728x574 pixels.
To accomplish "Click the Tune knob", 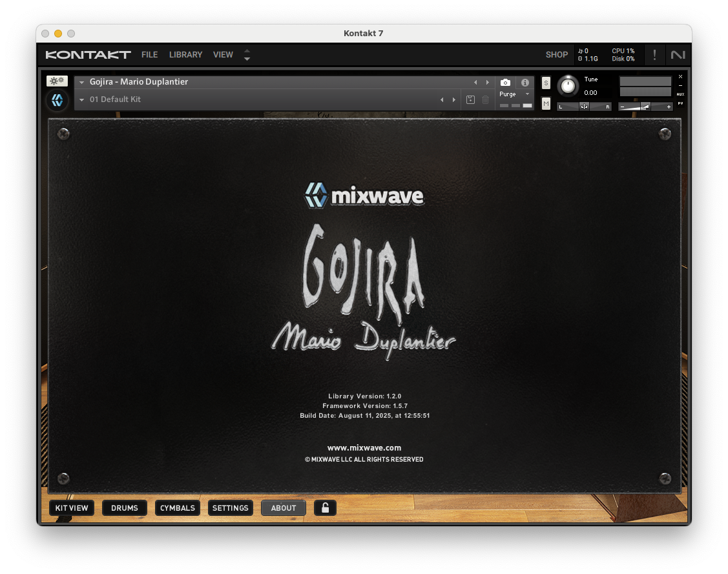I will [x=568, y=86].
